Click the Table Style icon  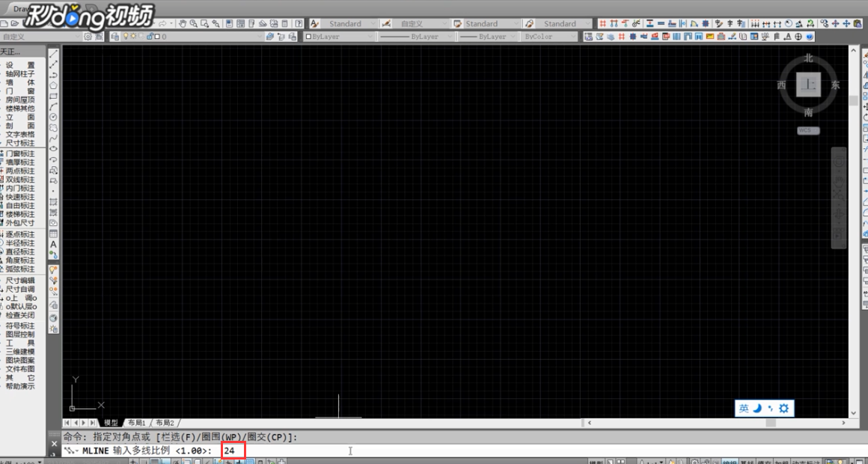click(458, 24)
